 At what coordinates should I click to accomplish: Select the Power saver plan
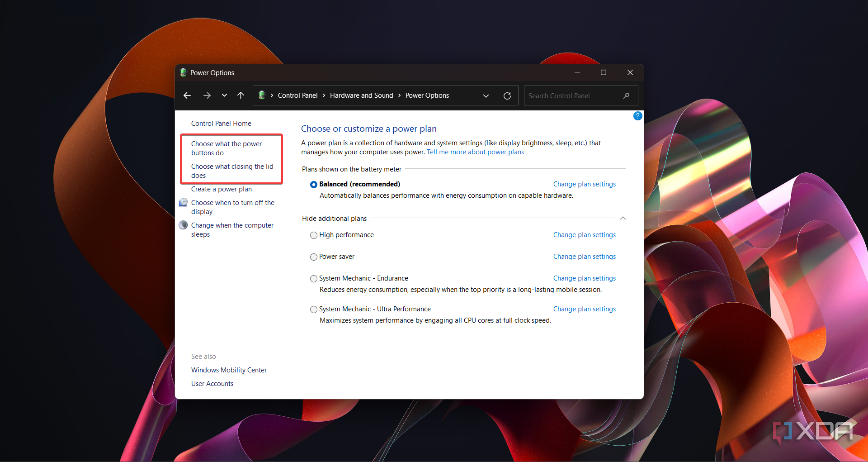click(x=314, y=257)
